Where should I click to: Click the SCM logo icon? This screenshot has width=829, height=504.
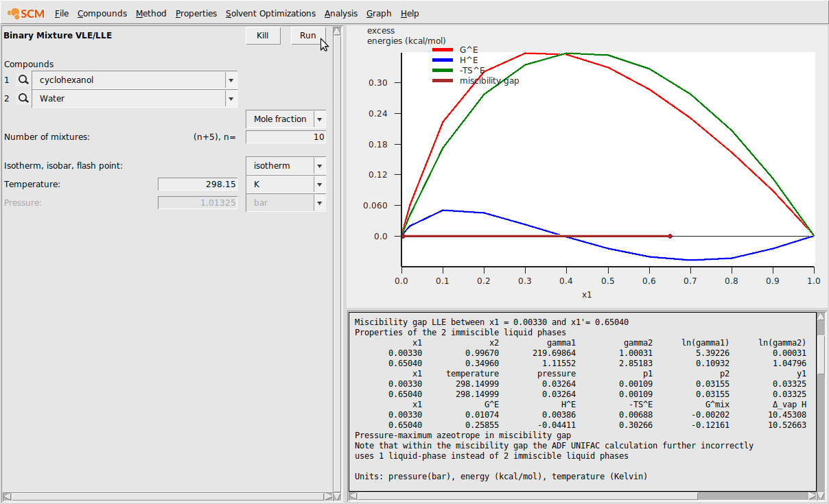click(25, 13)
